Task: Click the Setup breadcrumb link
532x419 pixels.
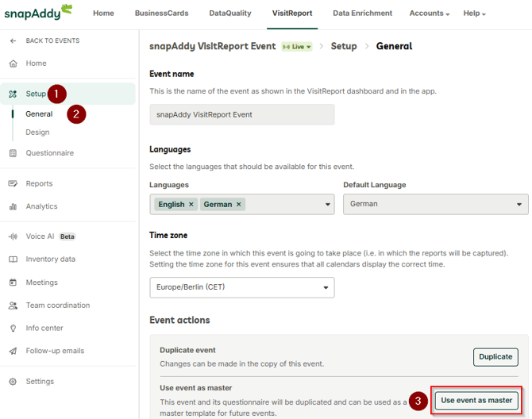Action: [344, 46]
